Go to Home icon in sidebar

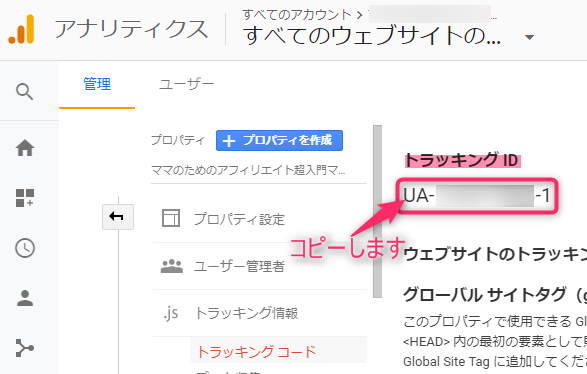click(x=25, y=148)
